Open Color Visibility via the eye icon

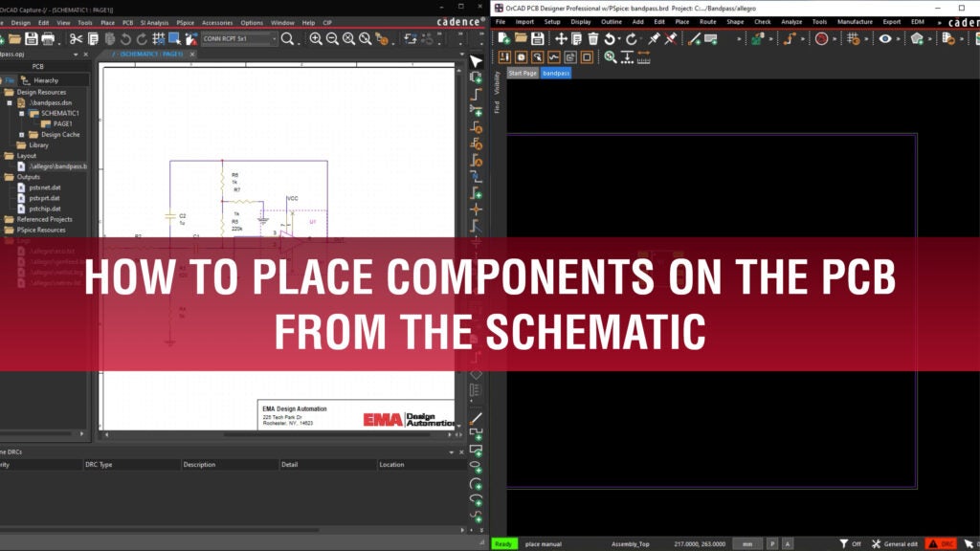(885, 39)
